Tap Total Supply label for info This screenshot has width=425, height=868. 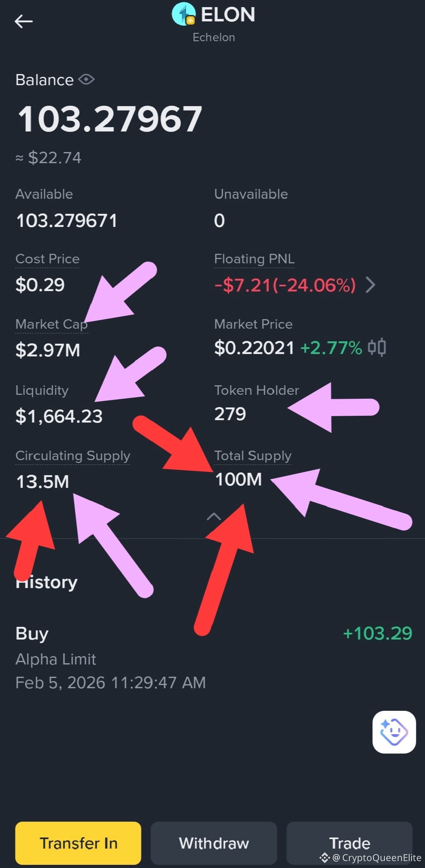click(x=253, y=456)
